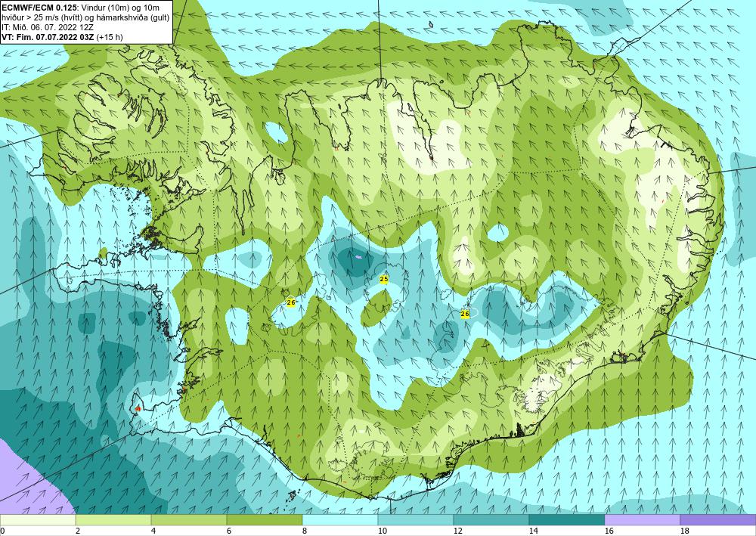Image resolution: width=756 pixels, height=536 pixels.
Task: Click the legend scale number '0'
Action: click(x=2, y=531)
